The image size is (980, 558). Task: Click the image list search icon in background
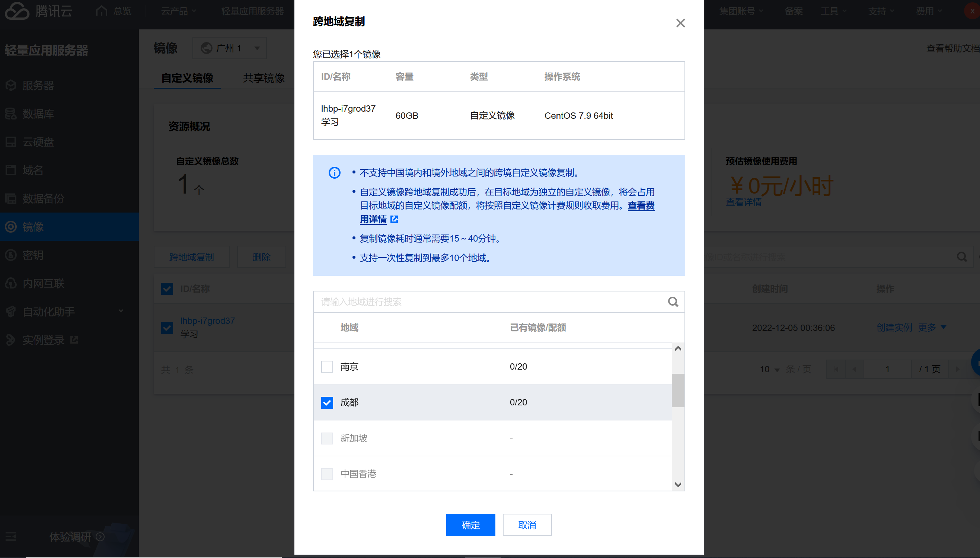pos(962,257)
